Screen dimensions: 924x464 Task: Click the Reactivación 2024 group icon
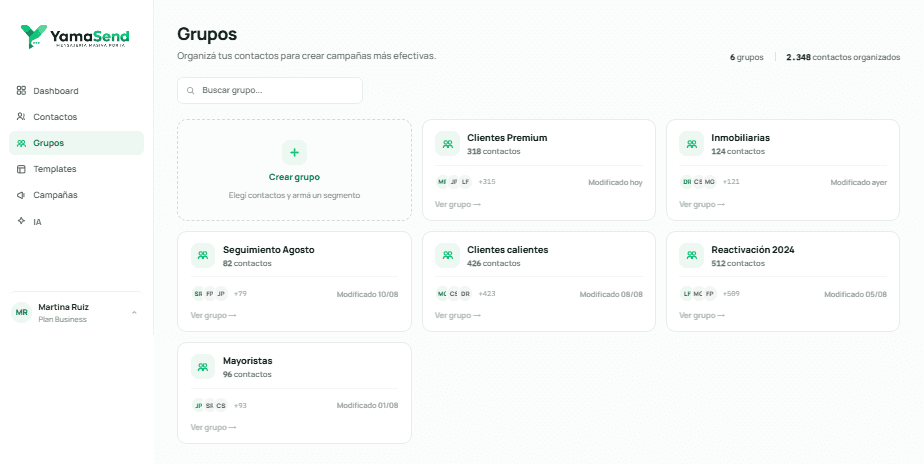click(x=691, y=255)
